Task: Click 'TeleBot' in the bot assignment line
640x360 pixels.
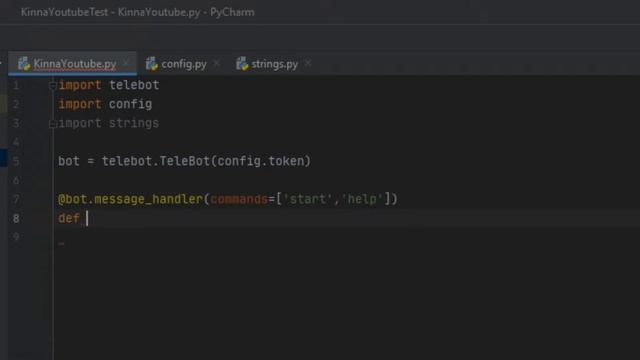Action: click(x=184, y=161)
